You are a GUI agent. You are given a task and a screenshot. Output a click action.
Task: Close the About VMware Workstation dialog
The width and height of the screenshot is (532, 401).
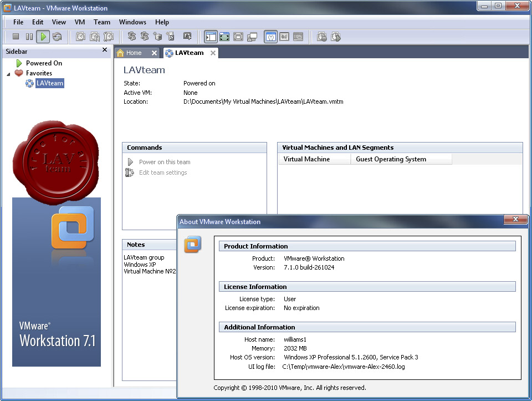515,219
